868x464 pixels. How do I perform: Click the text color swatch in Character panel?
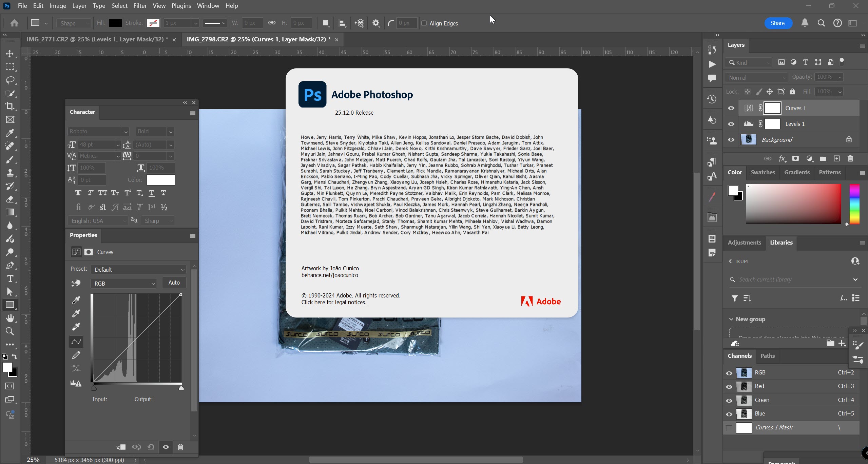coord(160,180)
